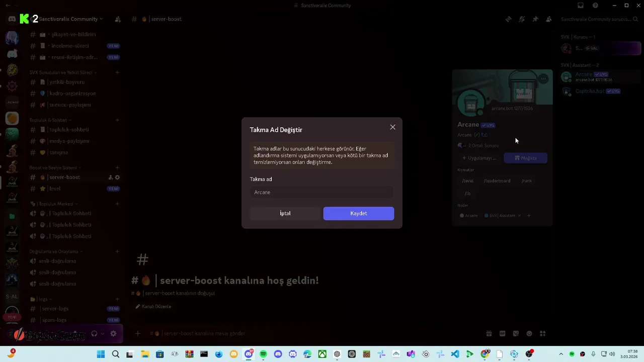Image resolution: width=644 pixels, height=362 pixels.
Task: Open the emoji picker icon
Action: [x=529, y=333]
